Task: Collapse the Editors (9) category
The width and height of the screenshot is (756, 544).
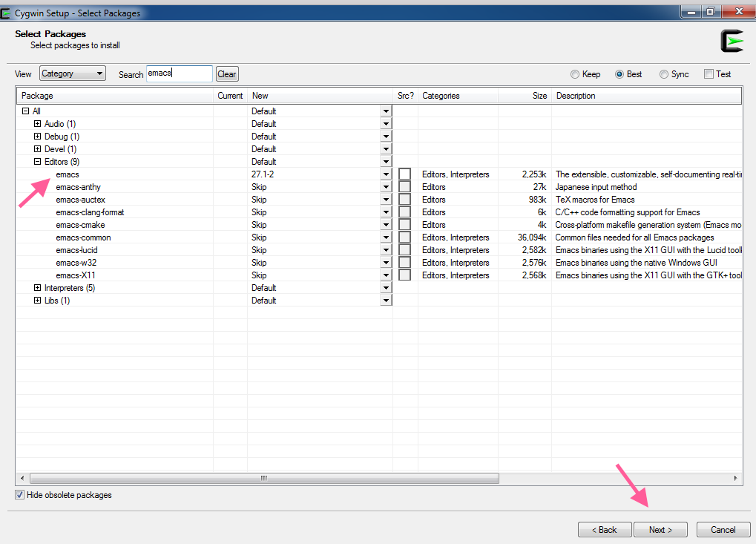Action: tap(38, 162)
